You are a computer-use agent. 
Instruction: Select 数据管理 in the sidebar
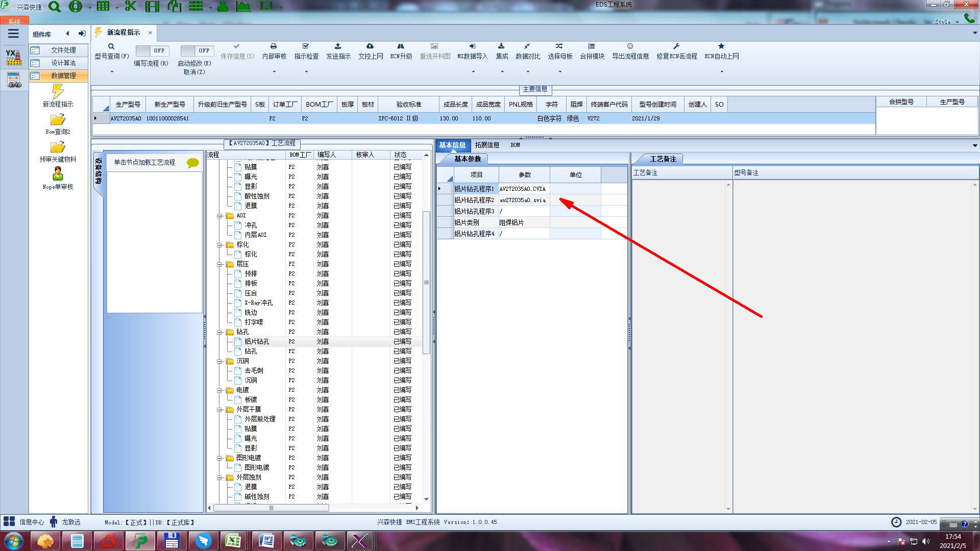point(63,76)
